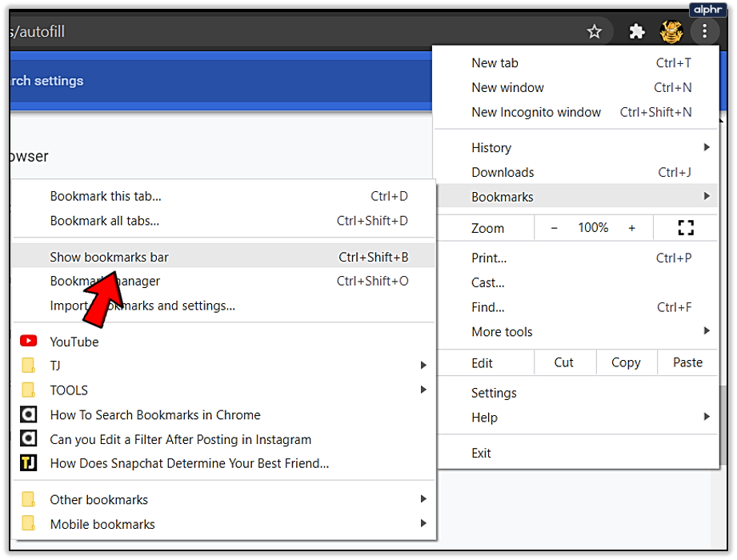Screen dimensions: 737x560
Task: Click the Instagram filter article favicon
Action: click(28, 438)
